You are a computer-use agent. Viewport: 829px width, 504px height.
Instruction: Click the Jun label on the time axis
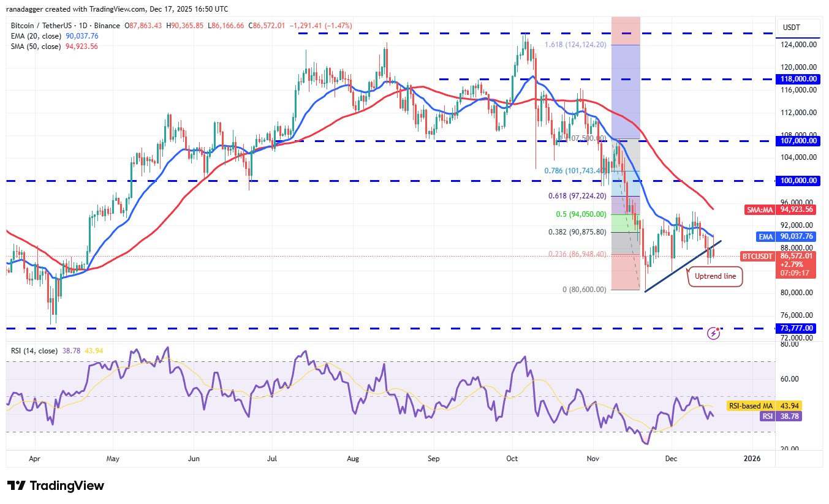coord(194,458)
